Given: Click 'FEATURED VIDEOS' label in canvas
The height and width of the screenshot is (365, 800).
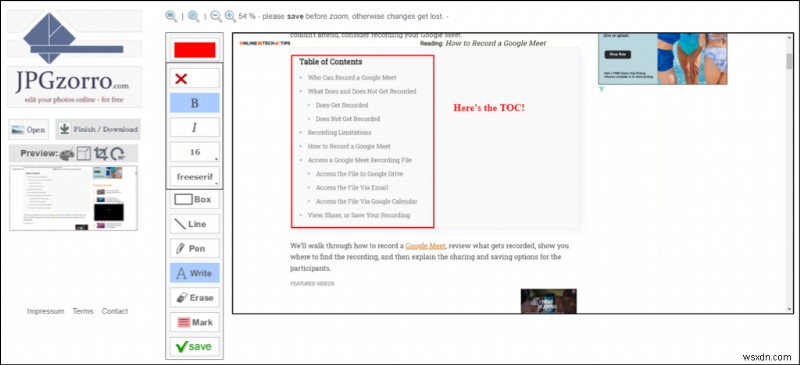Looking at the screenshot, I should (312, 283).
